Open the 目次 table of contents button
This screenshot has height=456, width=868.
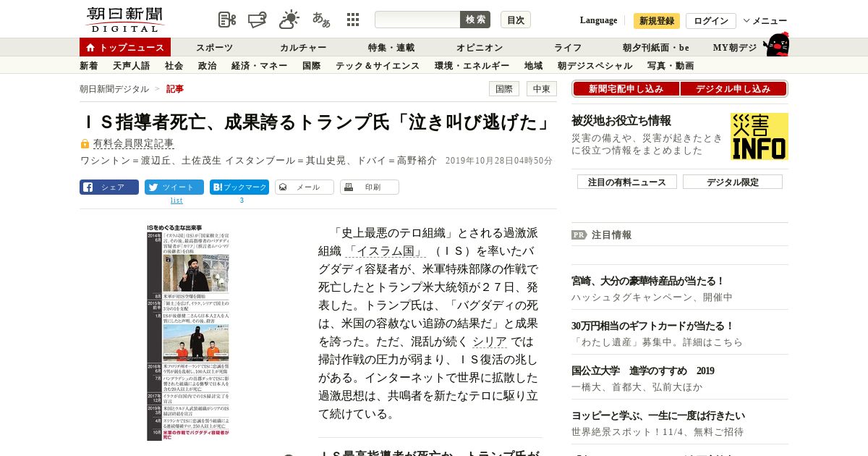516,20
